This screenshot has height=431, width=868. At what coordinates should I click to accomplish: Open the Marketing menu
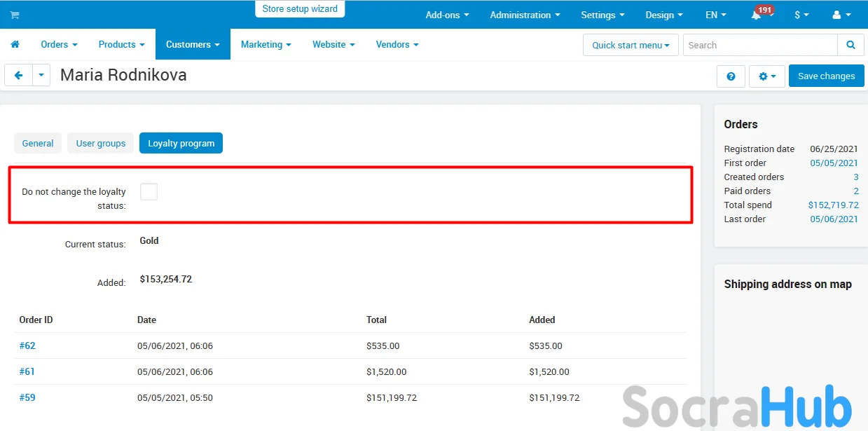[266, 44]
